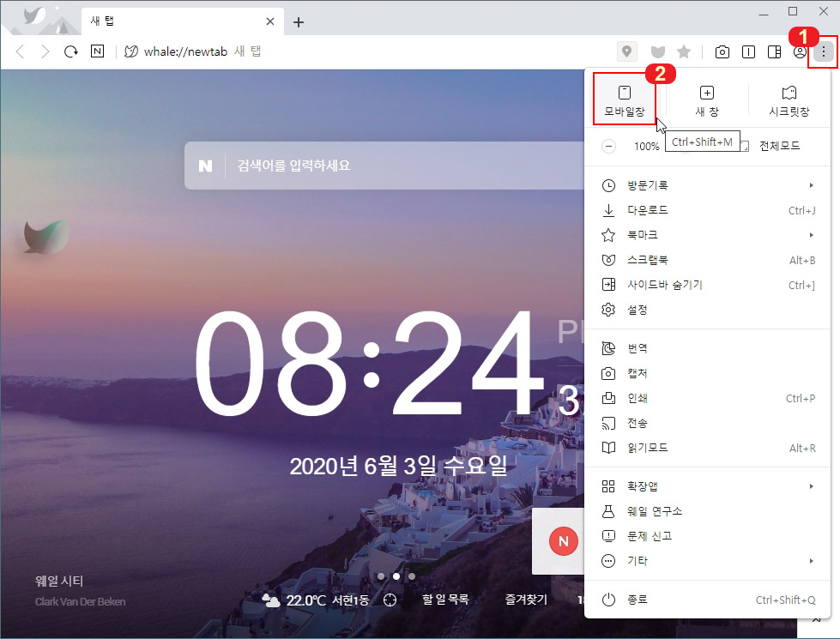Click the date 2020년 6월 3일 수요일
Viewport: 840px width, 639px height.
pos(398,466)
